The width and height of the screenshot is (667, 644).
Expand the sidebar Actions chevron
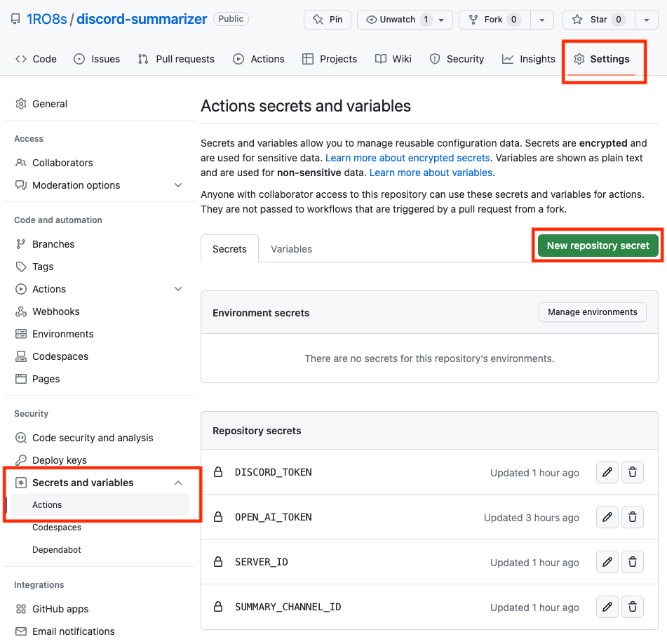coord(178,289)
